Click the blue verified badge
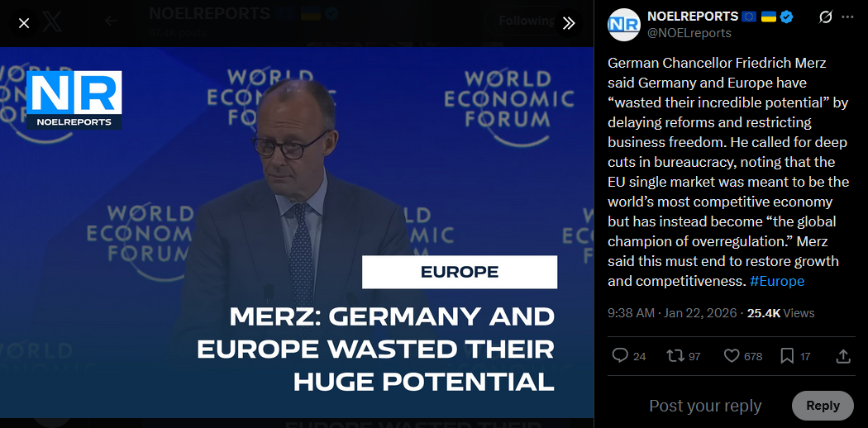 pyautogui.click(x=787, y=17)
